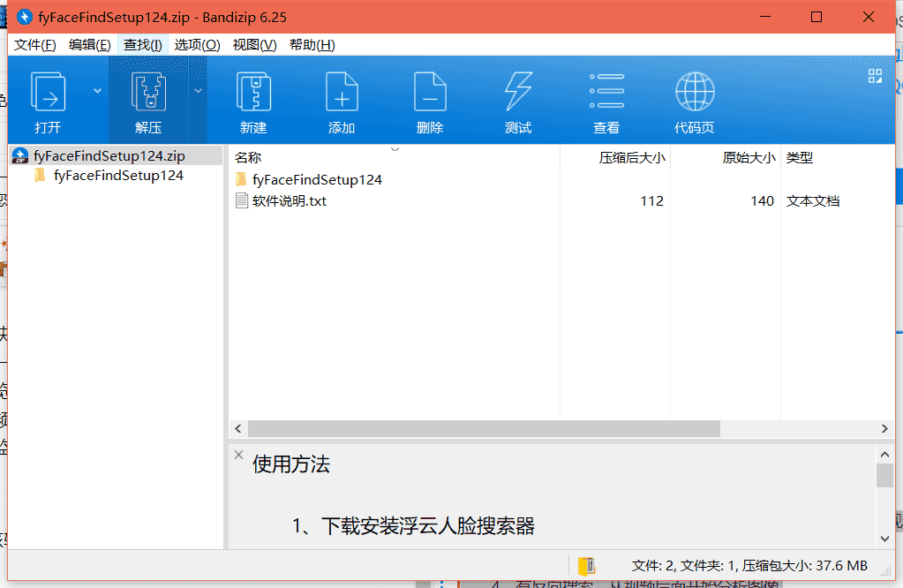Click the 使用方法 heading in comment pane

tap(290, 464)
